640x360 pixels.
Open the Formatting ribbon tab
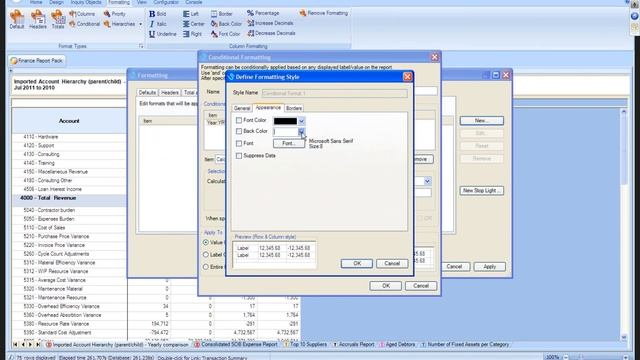pos(119,2)
